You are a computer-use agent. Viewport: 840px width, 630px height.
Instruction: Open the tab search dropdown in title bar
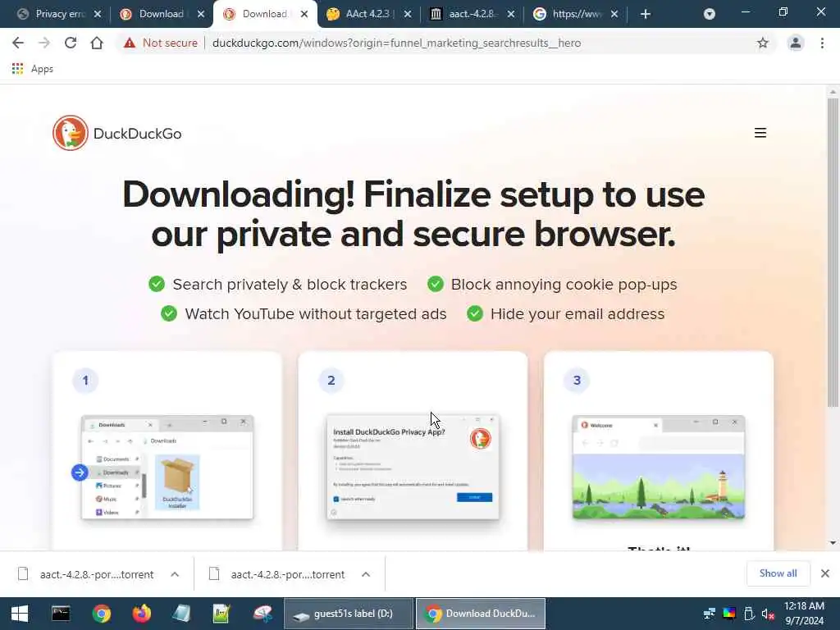(x=710, y=14)
